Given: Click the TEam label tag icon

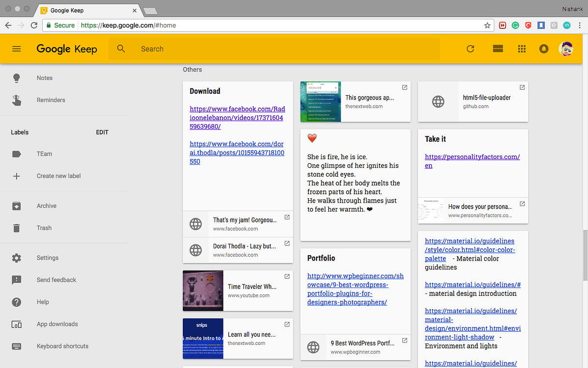Looking at the screenshot, I should pos(17,154).
